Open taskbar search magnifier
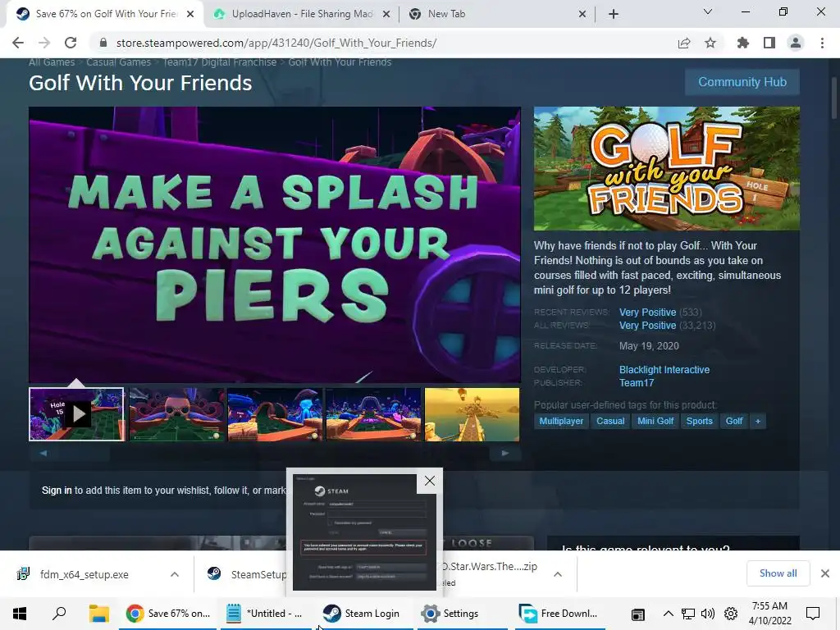Viewport: 840px width, 630px height. tap(59, 614)
